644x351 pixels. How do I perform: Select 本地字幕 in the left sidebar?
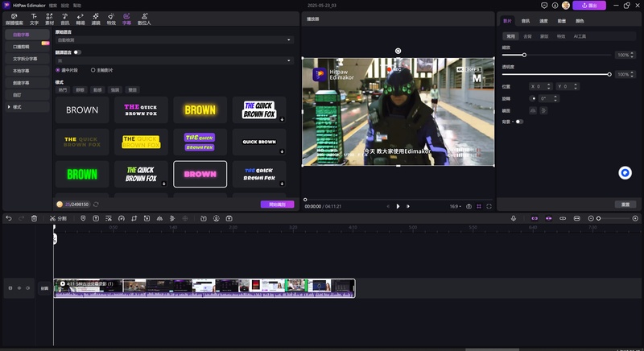pos(25,71)
